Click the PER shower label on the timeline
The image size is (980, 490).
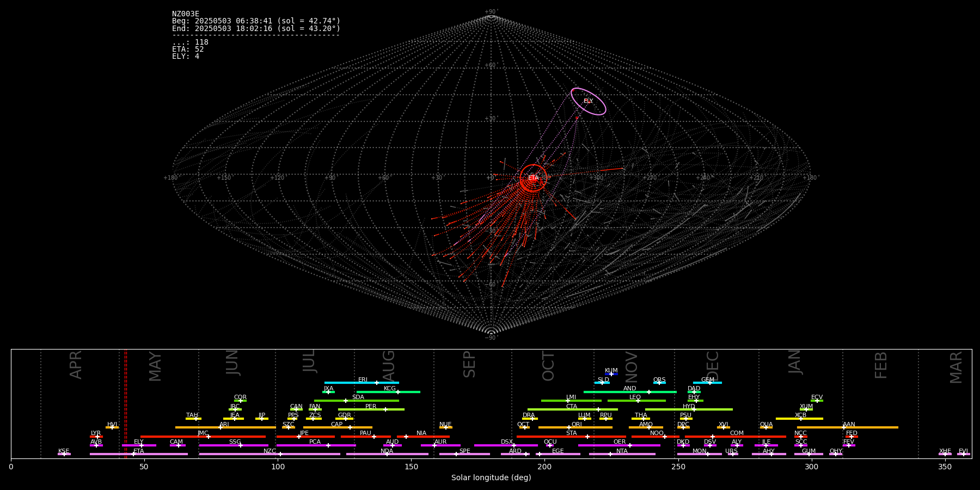click(371, 407)
